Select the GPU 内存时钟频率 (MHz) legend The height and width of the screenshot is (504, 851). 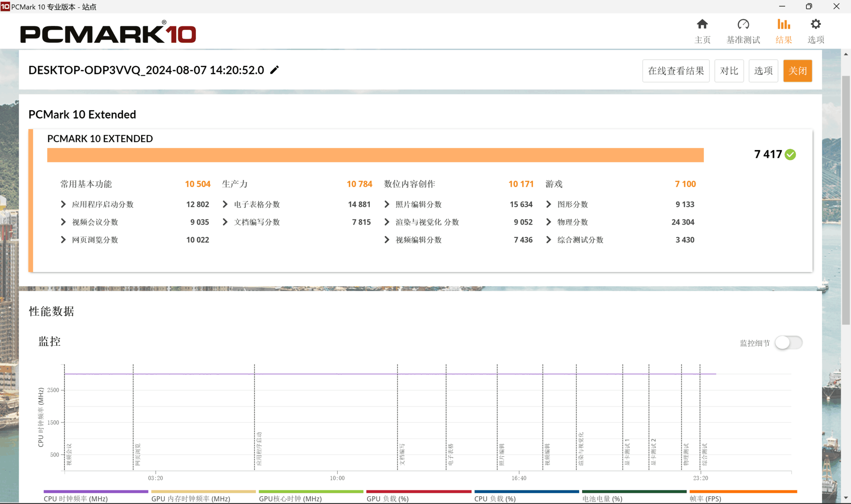[203, 496]
